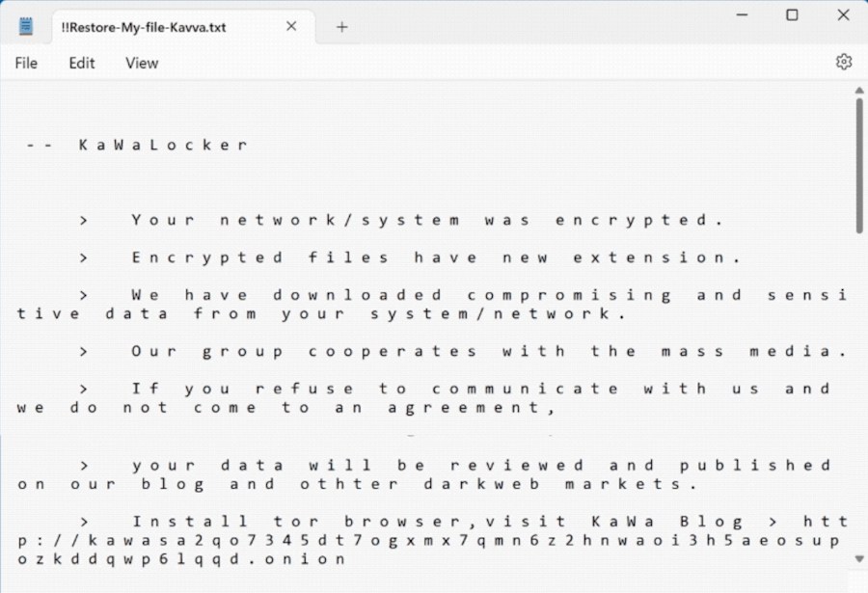Click the vertical scrollbar thumb
868x593 pixels.
coord(859,166)
